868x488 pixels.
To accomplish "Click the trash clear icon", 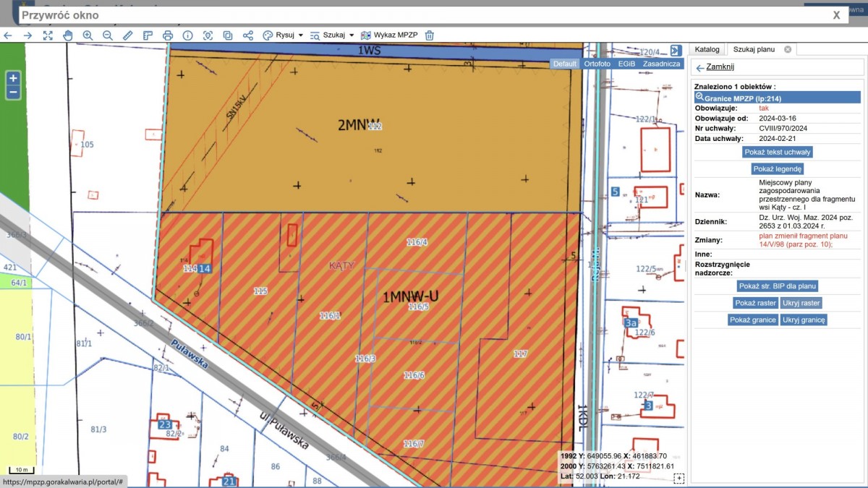I will pyautogui.click(x=430, y=35).
